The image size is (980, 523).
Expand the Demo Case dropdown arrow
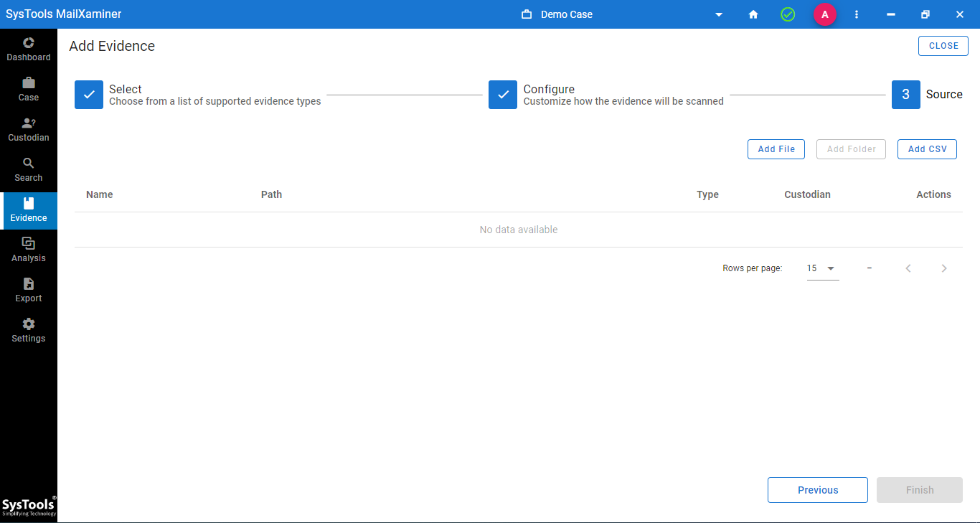coord(719,14)
